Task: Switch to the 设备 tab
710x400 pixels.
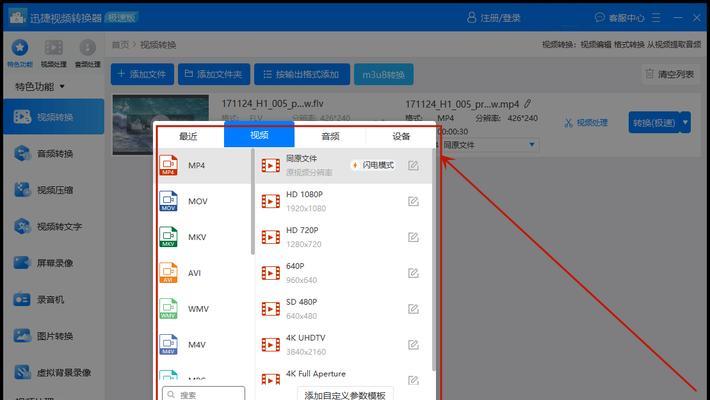Action: click(x=401, y=136)
